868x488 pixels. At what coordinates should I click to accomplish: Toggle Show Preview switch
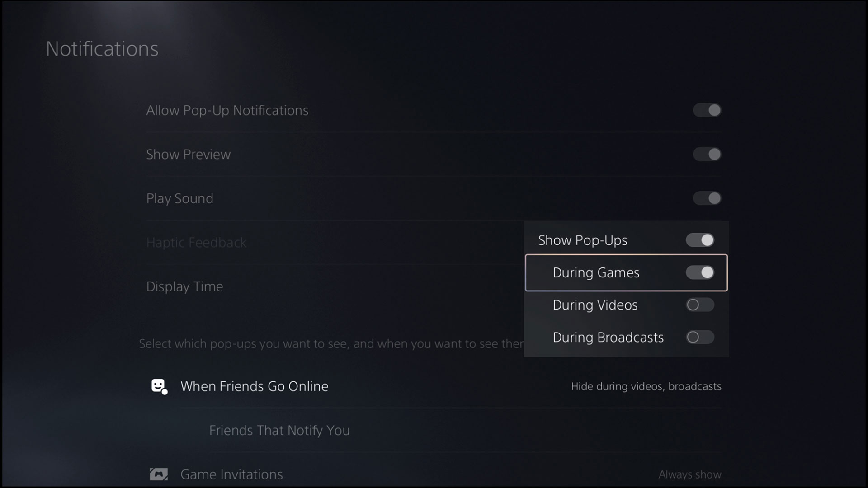coord(707,154)
